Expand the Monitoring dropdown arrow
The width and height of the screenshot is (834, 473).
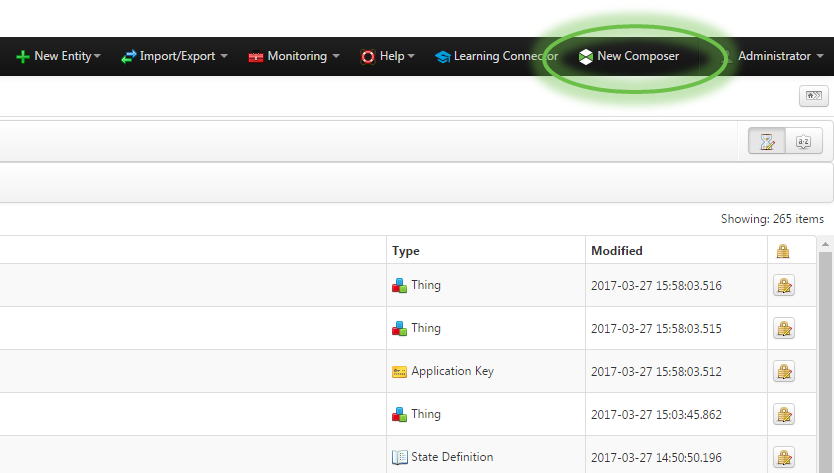(336, 56)
